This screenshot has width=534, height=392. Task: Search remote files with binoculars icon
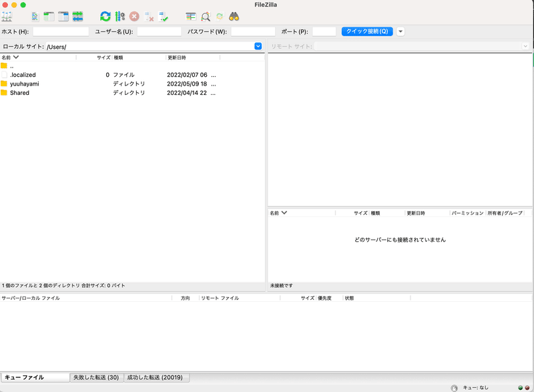click(x=234, y=16)
